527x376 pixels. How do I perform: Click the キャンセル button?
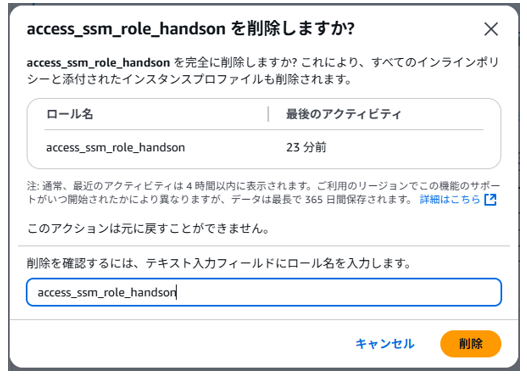[385, 344]
